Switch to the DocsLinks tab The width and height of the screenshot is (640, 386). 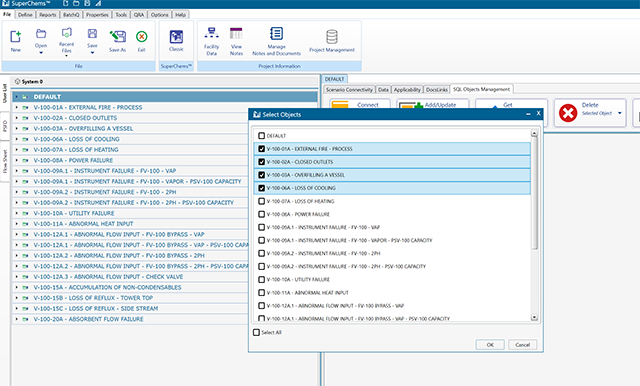(437, 89)
